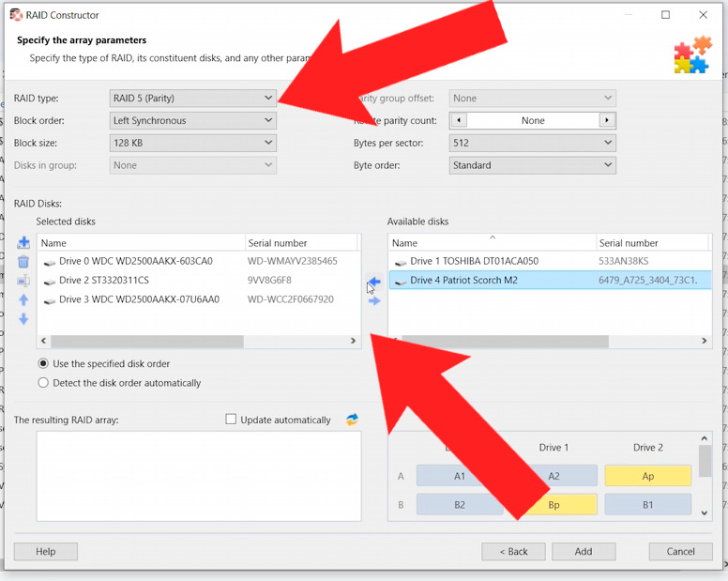
Task: Click the Cancel button
Action: (681, 551)
